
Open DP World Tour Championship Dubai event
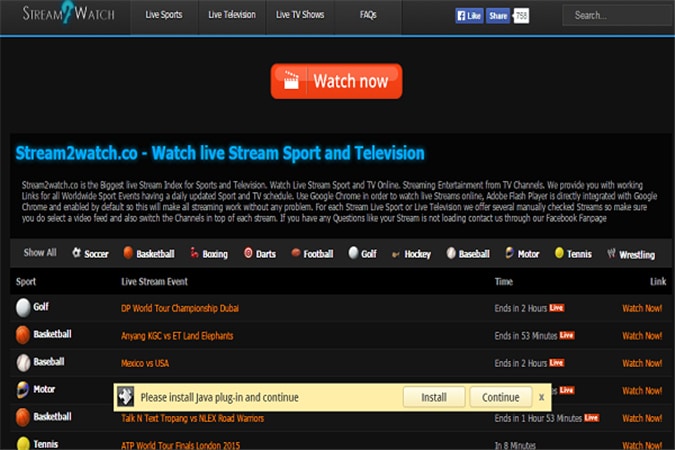pyautogui.click(x=180, y=308)
